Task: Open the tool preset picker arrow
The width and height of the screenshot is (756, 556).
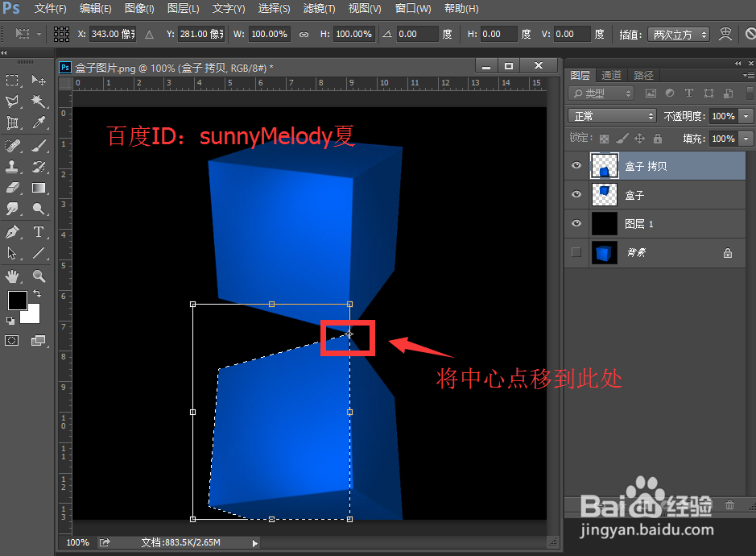Action: point(39,35)
